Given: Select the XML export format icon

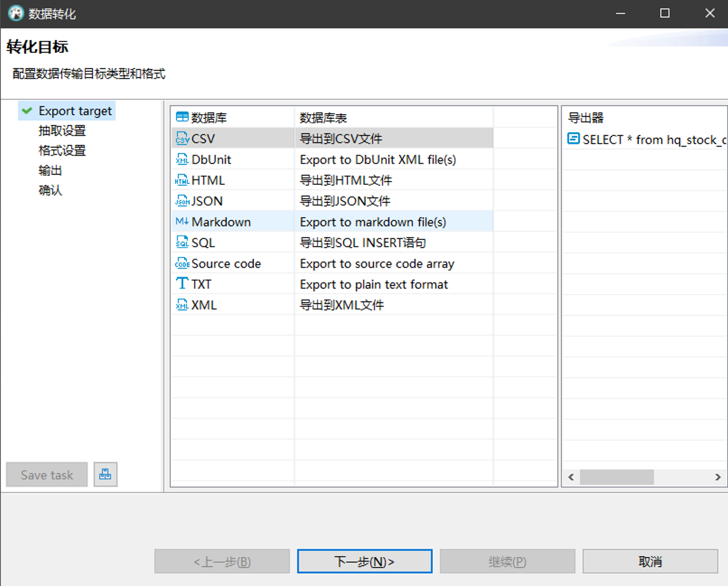Looking at the screenshot, I should pyautogui.click(x=182, y=304).
